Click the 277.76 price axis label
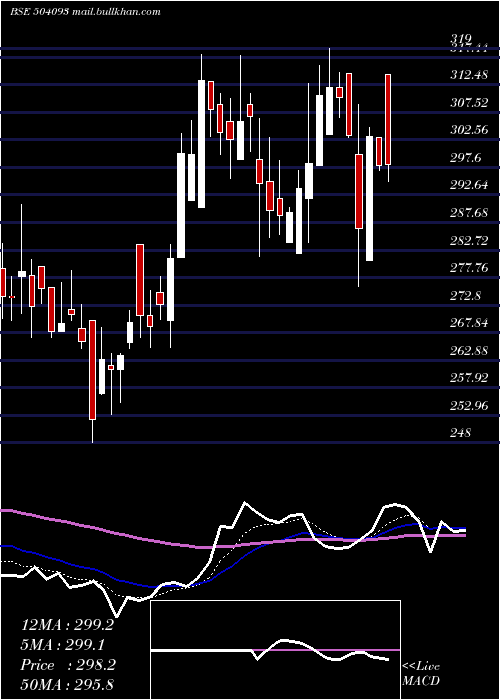This screenshot has height=700, width=500. (x=469, y=268)
